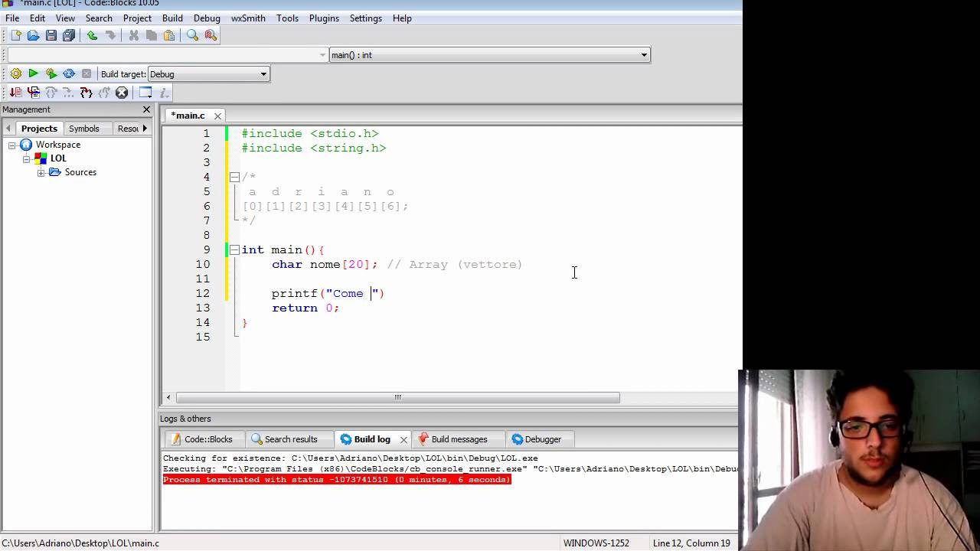Copy selection toolbar icon
Image resolution: width=980 pixels, height=551 pixels.
[151, 35]
